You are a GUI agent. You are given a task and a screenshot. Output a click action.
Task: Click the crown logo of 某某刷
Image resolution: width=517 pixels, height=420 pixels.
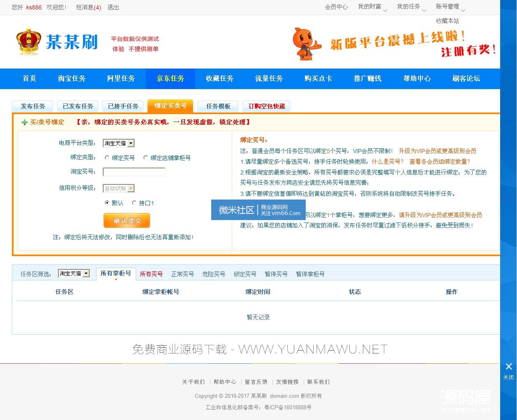pos(29,41)
